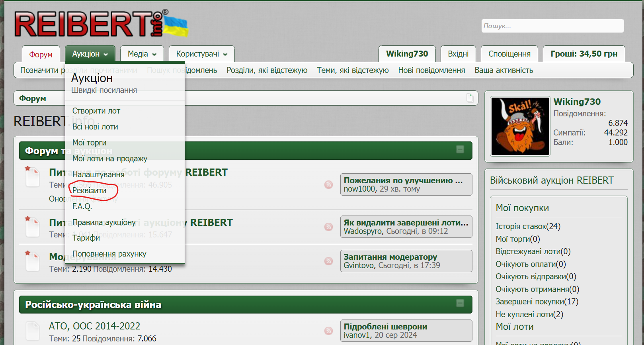Choose Створити лот from the menu
Viewport: 644px width, 345px height.
(x=96, y=111)
